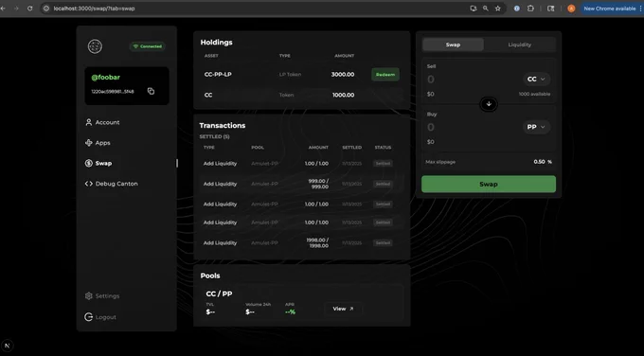Click the Swap dollar coin icon
644x356 pixels.
tap(89, 164)
